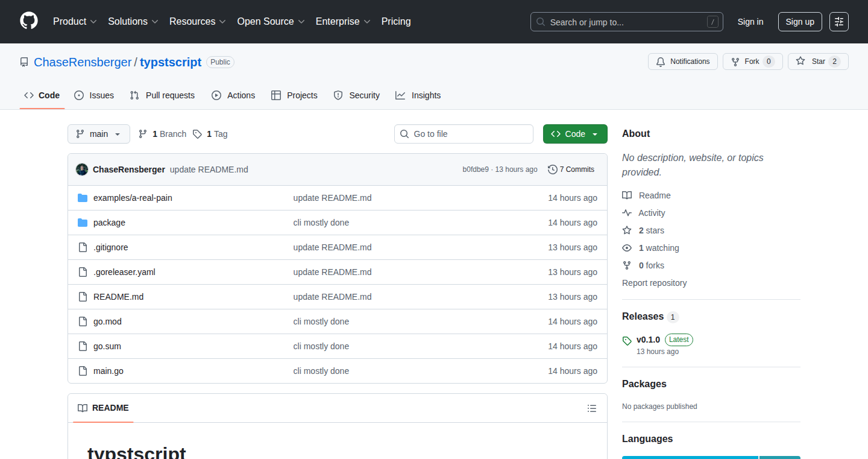This screenshot has width=868, height=459.
Task: Open the README outline list icon
Action: [x=592, y=408]
